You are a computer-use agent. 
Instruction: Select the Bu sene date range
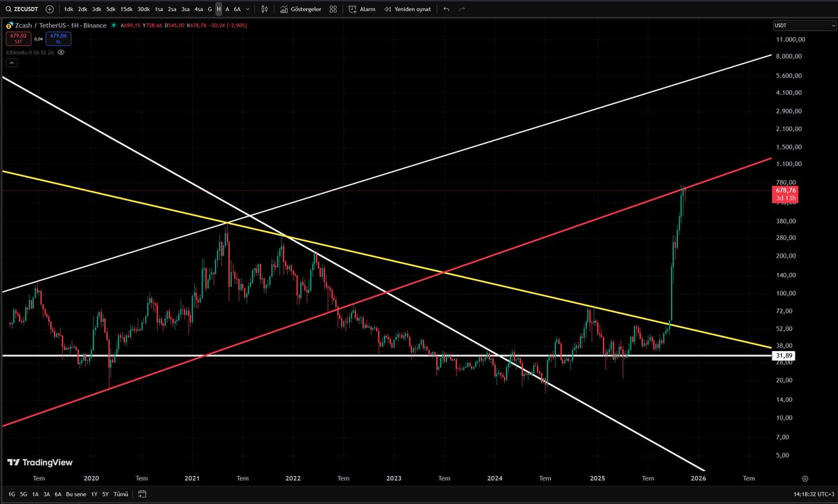(x=77, y=494)
